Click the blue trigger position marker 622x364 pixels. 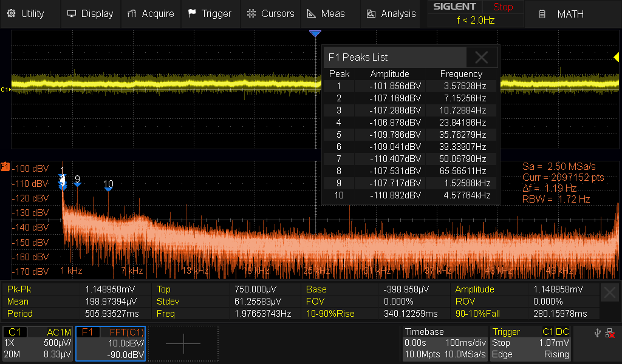tap(315, 34)
